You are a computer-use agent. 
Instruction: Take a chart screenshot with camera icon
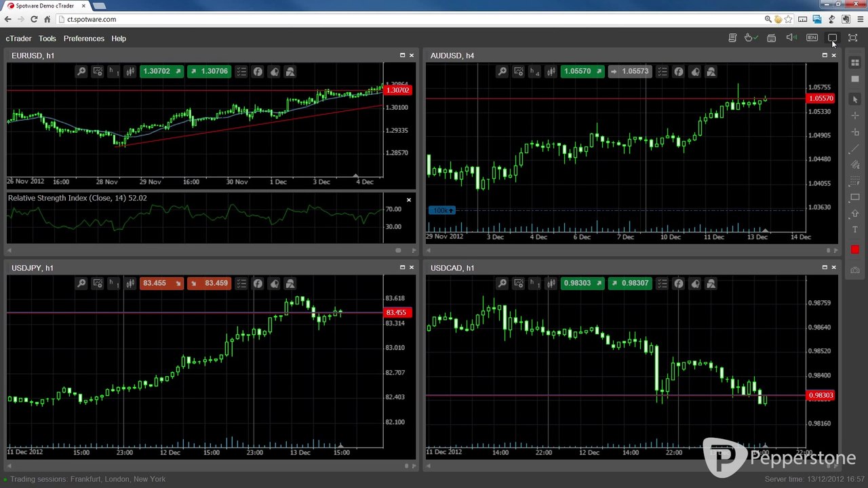pyautogui.click(x=855, y=270)
